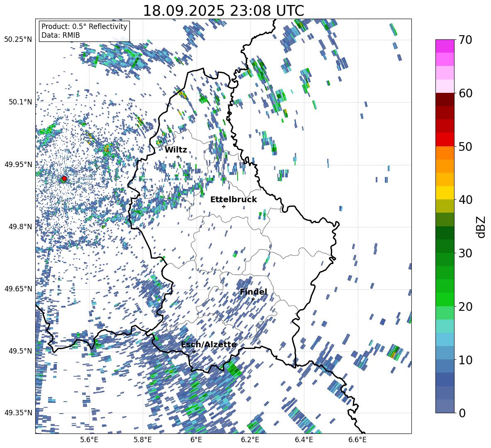Viewport: 491px width, 448px height.
Task: Click the 49.95°N latitude tick label
Action: [18, 164]
